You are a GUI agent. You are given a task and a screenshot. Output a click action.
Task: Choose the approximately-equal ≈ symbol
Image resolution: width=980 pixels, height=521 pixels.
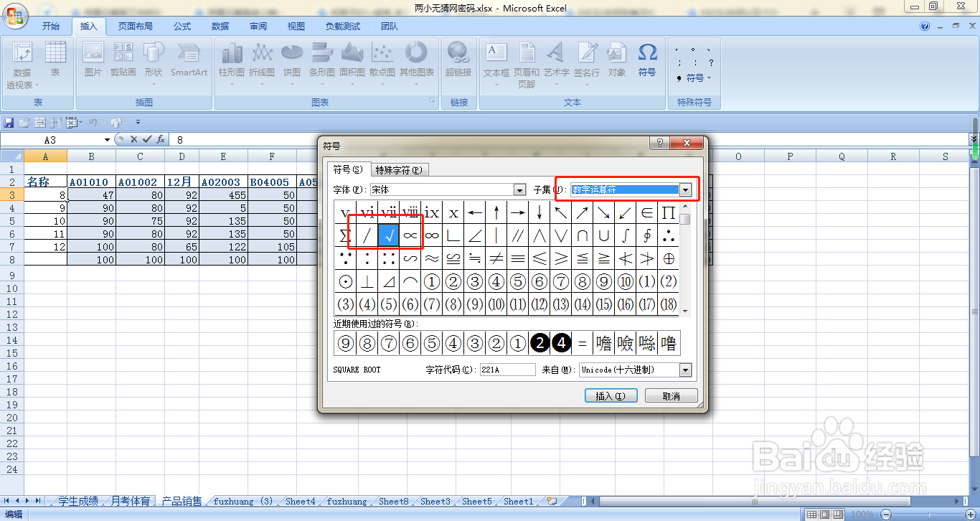[432, 258]
